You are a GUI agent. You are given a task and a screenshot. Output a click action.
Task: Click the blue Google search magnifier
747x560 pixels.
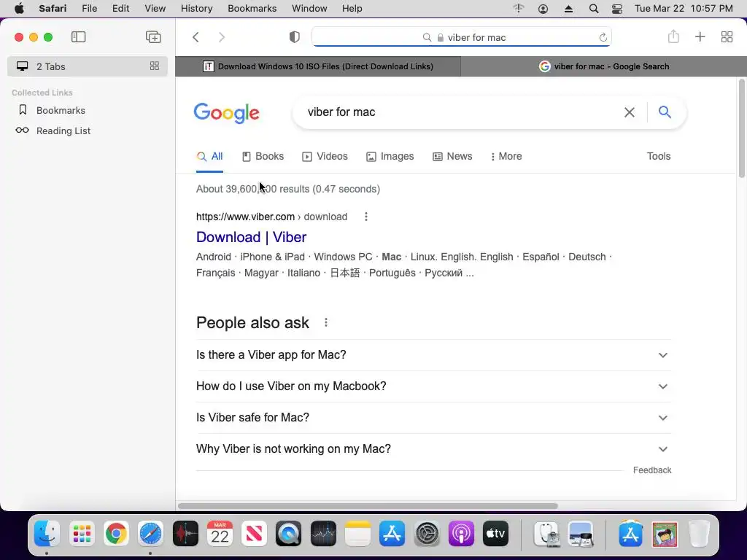tap(665, 112)
